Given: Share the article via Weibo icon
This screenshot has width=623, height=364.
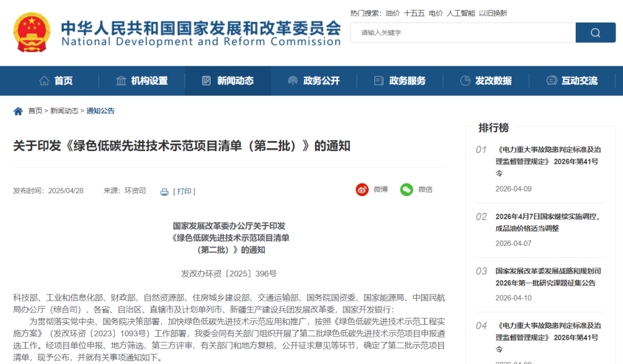Looking at the screenshot, I should click(x=362, y=189).
